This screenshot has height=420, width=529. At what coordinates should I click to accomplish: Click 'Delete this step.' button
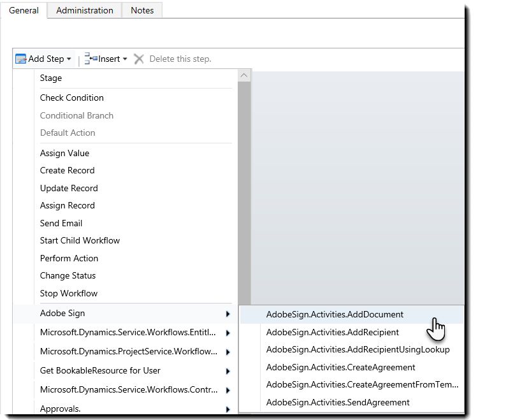tap(180, 59)
